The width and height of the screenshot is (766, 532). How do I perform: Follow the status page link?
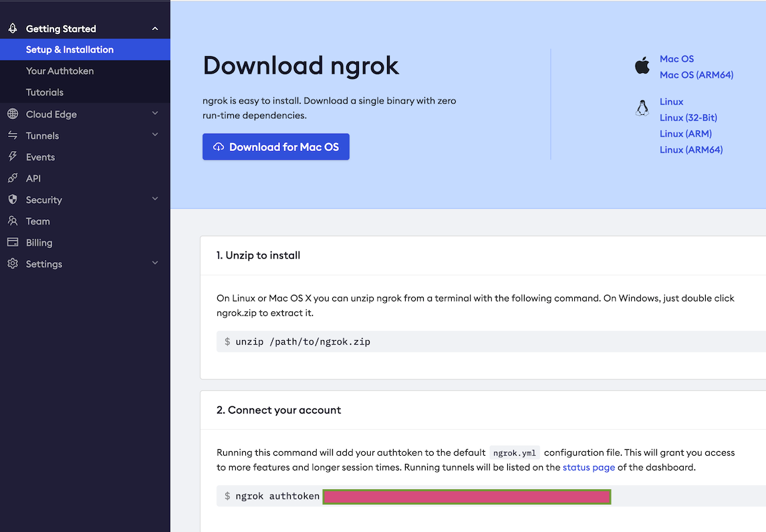click(x=589, y=468)
